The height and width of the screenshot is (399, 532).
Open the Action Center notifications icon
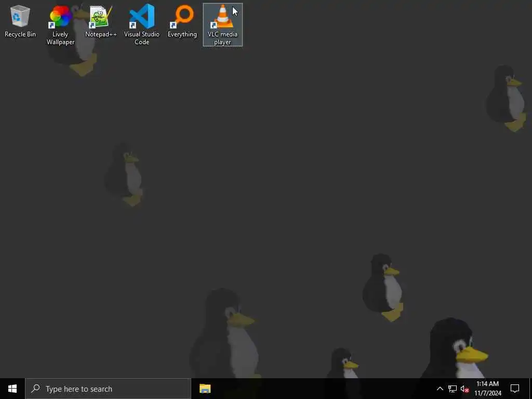[x=515, y=389]
